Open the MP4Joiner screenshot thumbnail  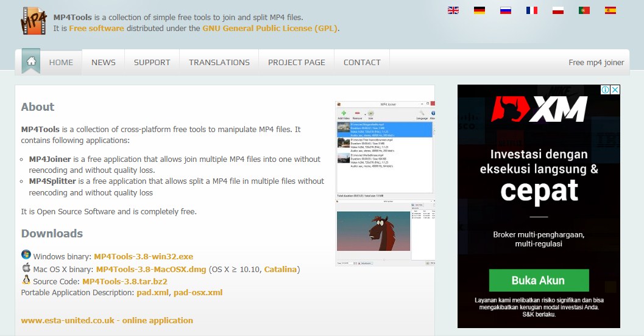pos(385,149)
